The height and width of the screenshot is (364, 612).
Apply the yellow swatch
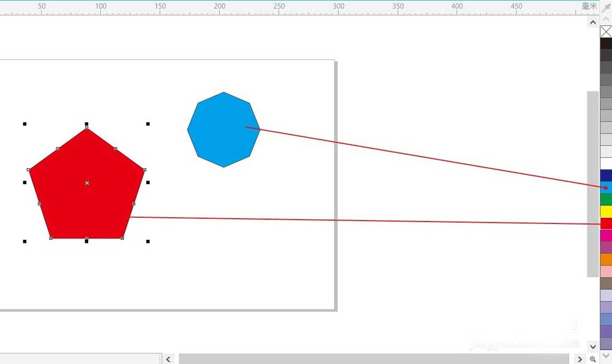[x=606, y=212]
